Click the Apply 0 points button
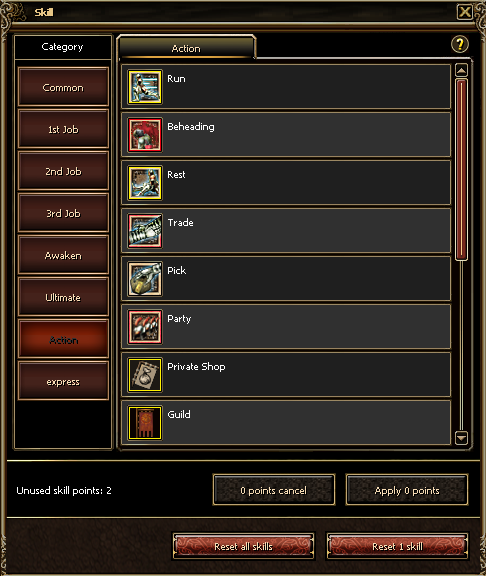 tap(407, 490)
